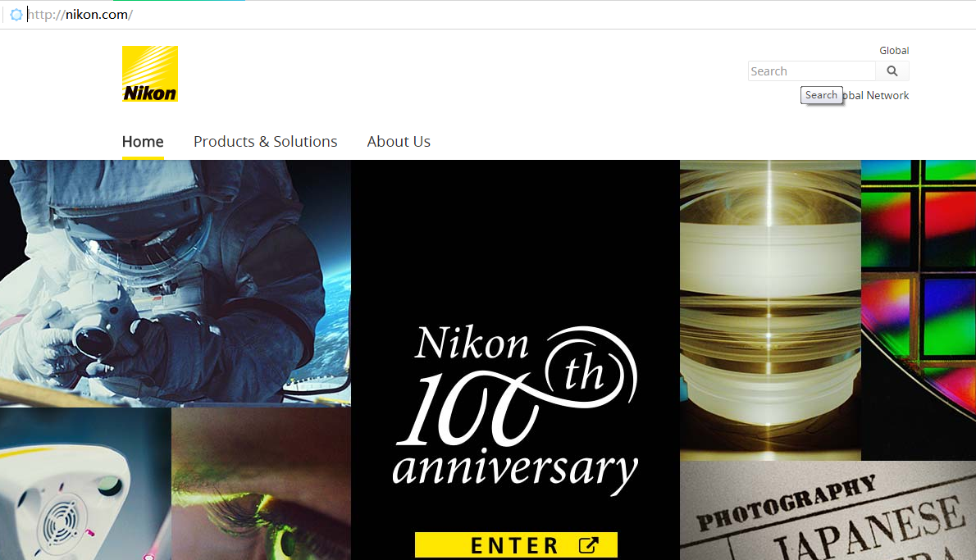The image size is (976, 560).
Task: Open the Home tab
Action: (x=143, y=141)
